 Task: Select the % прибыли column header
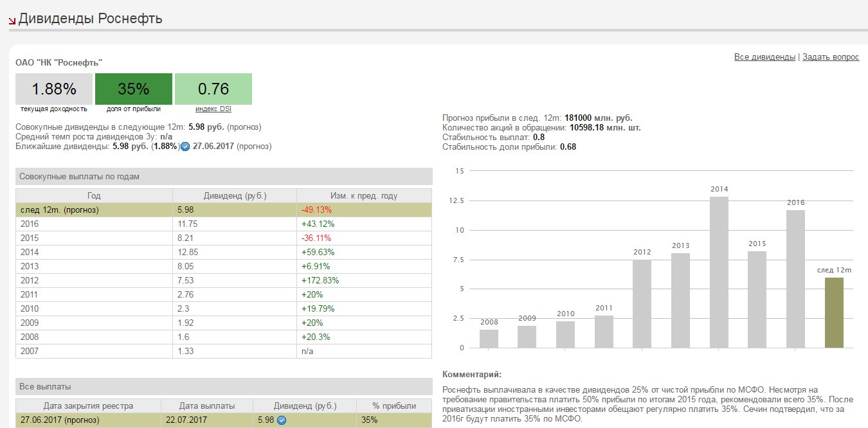click(x=394, y=406)
